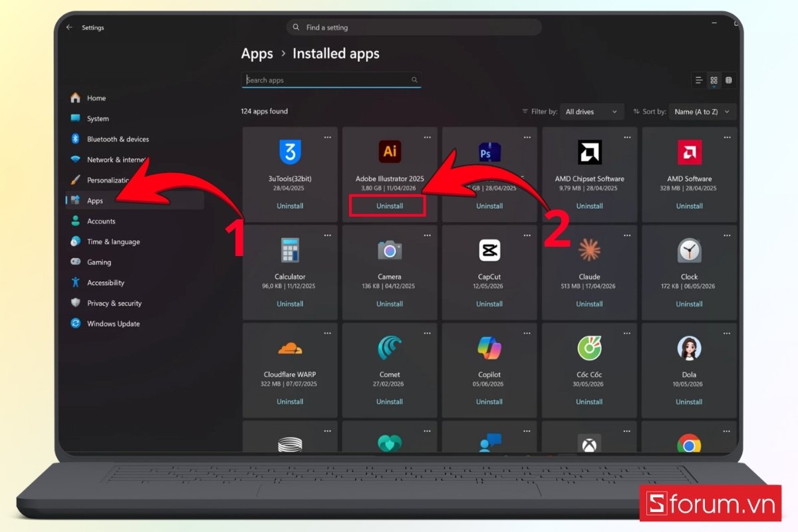Open Gaming settings
The image size is (798, 532).
[x=99, y=263]
